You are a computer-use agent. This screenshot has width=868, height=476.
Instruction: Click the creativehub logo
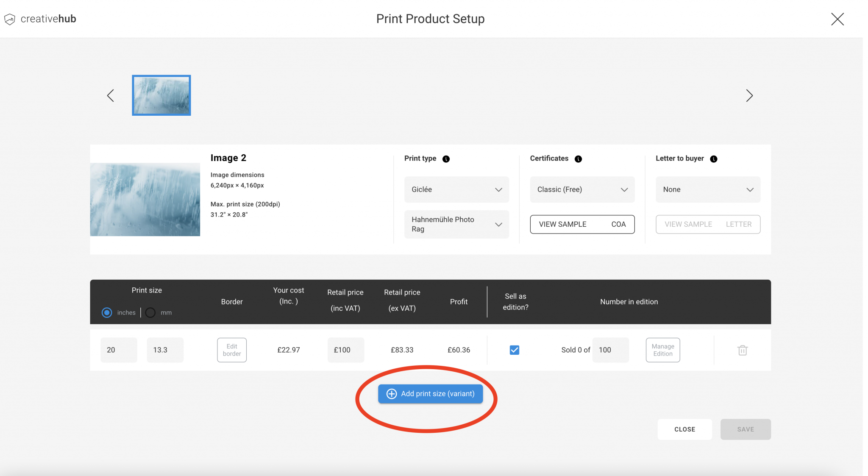point(39,19)
